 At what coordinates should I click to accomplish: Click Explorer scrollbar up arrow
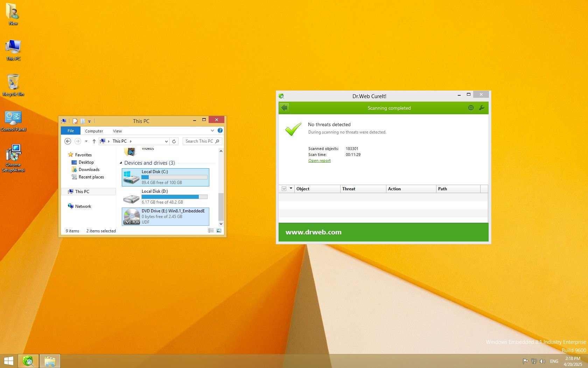[x=221, y=151]
